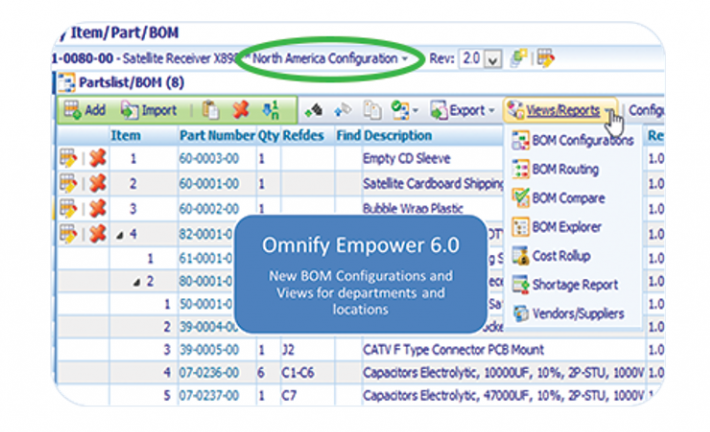This screenshot has height=432, width=710.
Task: Click the Item column header
Action: pyautogui.click(x=126, y=135)
